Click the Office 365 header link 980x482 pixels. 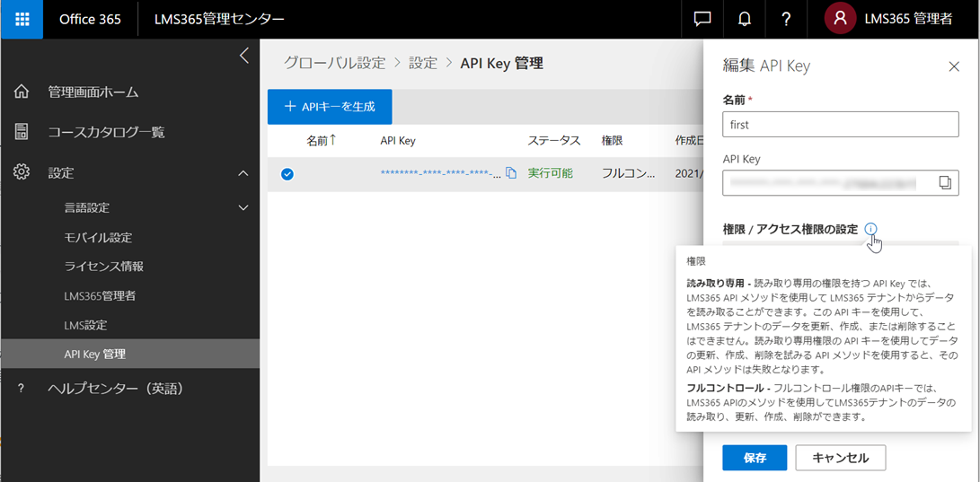90,19
